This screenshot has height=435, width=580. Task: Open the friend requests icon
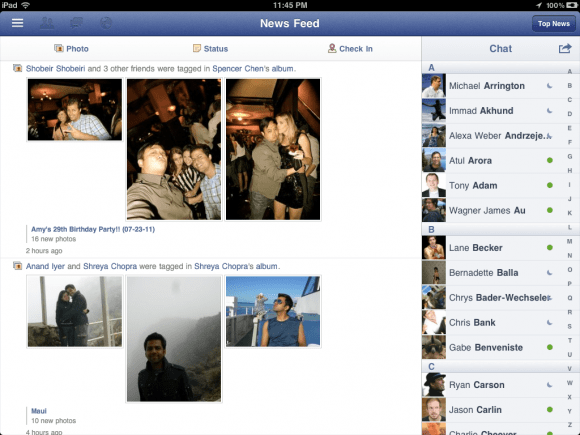pyautogui.click(x=47, y=23)
